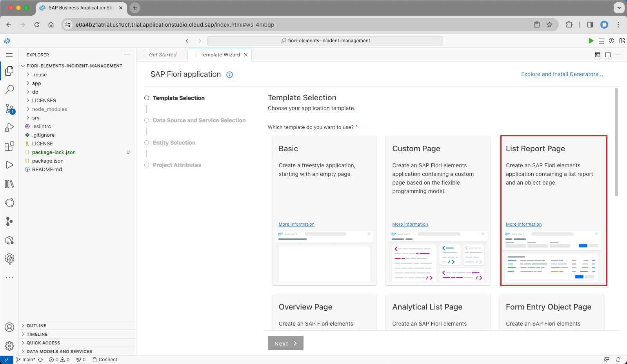Open the Search view in activity bar
Viewport: 627px width, 364px height.
click(9, 90)
